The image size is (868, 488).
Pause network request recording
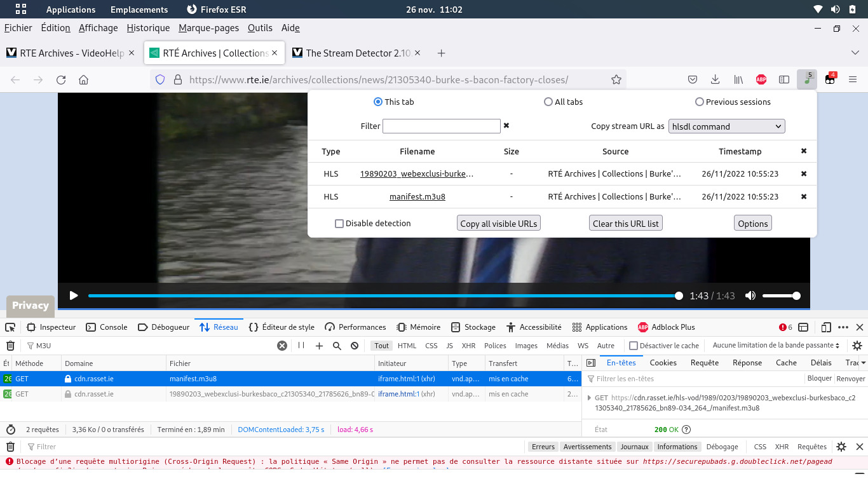pyautogui.click(x=301, y=346)
